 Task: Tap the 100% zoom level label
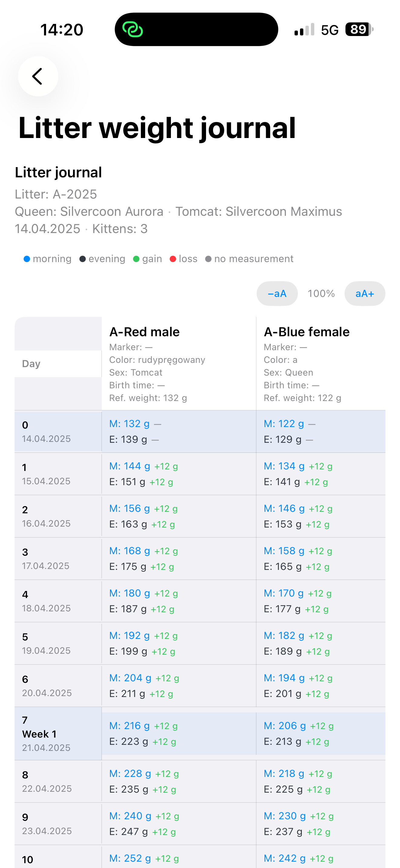321,294
